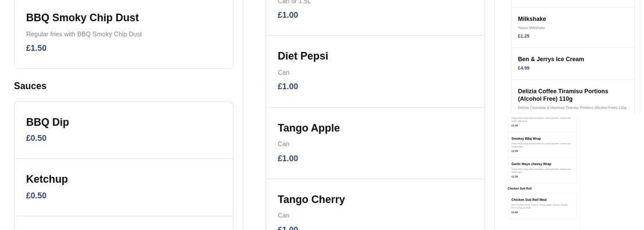Click the BBQ Dip sauce

47,122
